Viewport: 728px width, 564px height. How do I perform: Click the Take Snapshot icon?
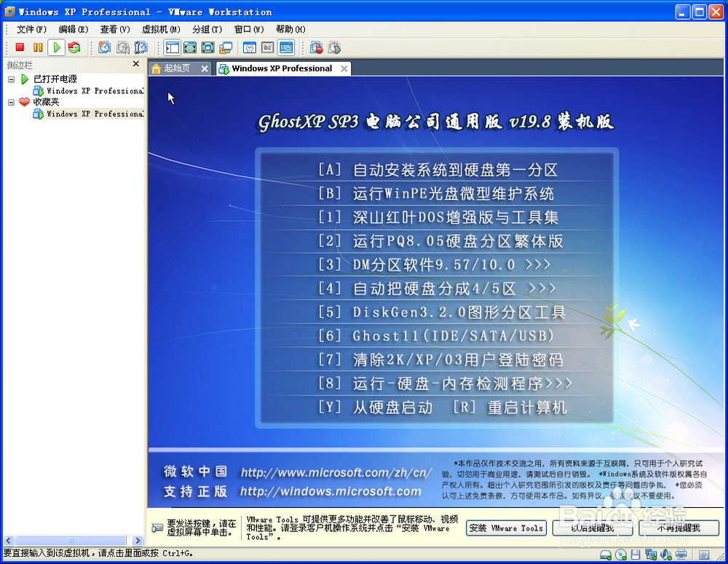click(x=104, y=47)
